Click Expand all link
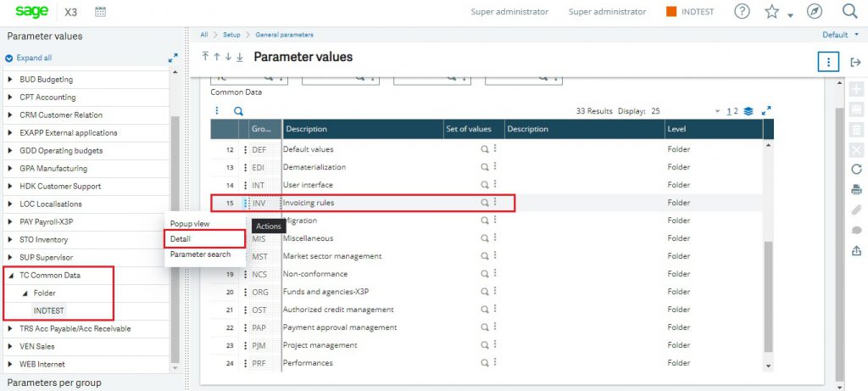This screenshot has height=391, width=868. click(x=34, y=58)
